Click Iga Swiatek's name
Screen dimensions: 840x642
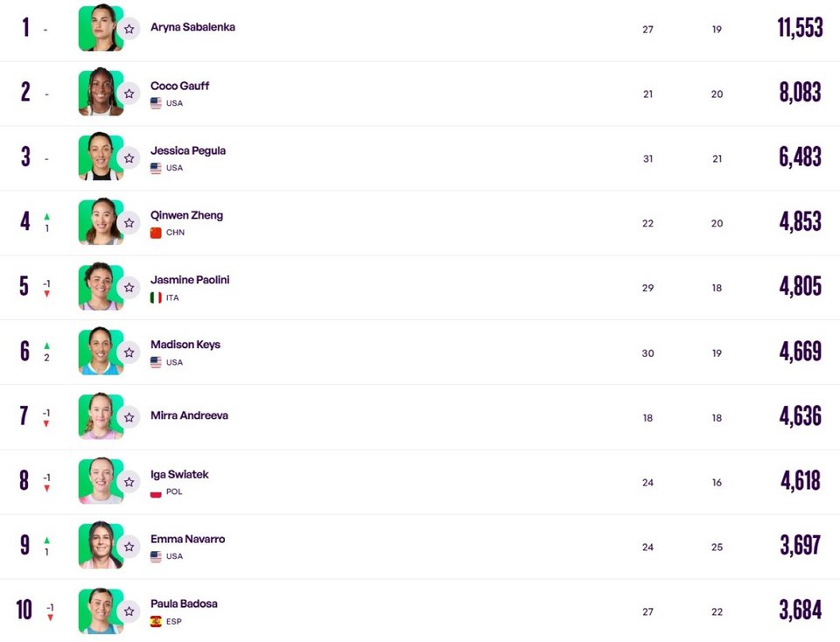(x=179, y=474)
